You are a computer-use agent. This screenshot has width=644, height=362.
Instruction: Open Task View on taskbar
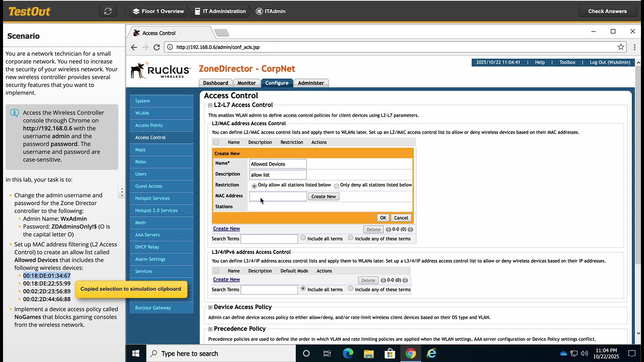click(327, 353)
